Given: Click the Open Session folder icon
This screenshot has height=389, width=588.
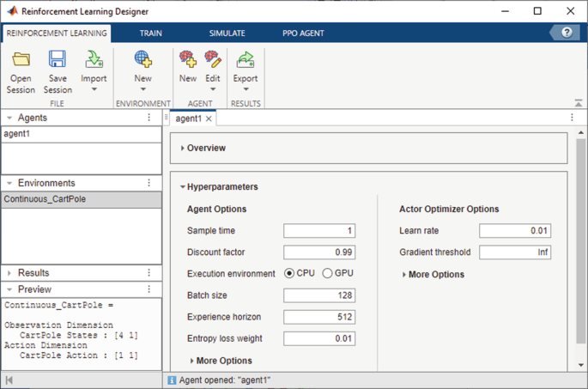Looking at the screenshot, I should click(x=21, y=60).
